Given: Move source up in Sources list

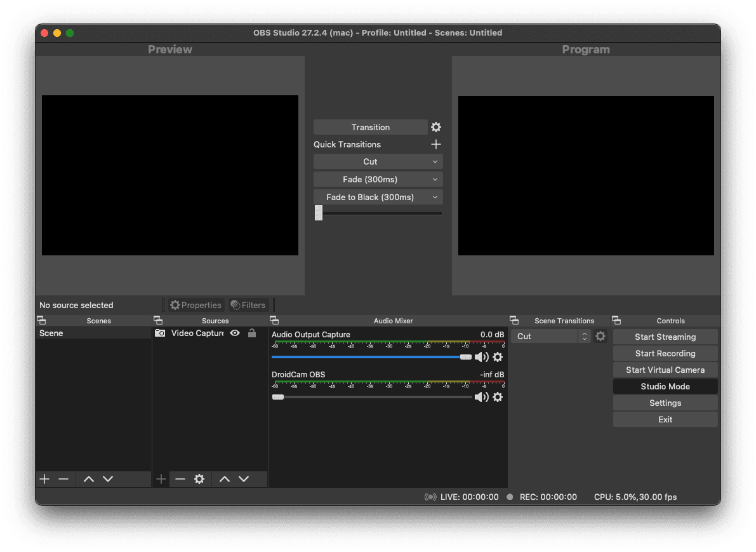Looking at the screenshot, I should [225, 479].
